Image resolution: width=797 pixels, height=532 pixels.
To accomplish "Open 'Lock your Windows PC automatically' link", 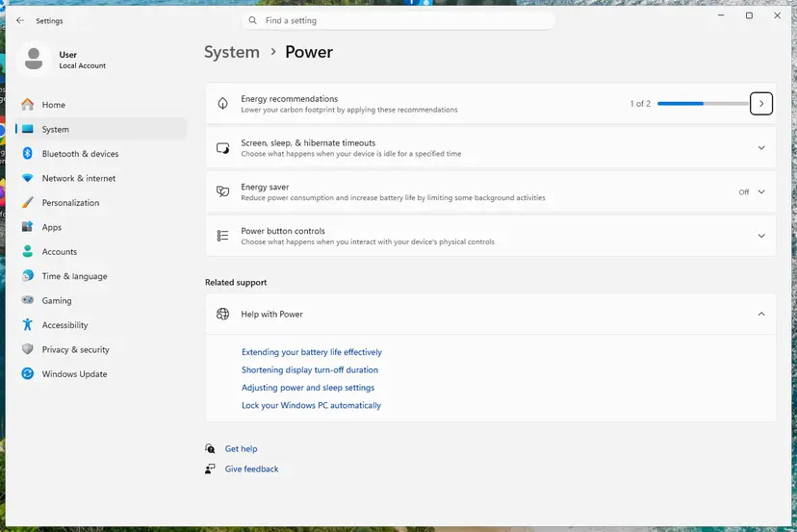I will tap(311, 405).
